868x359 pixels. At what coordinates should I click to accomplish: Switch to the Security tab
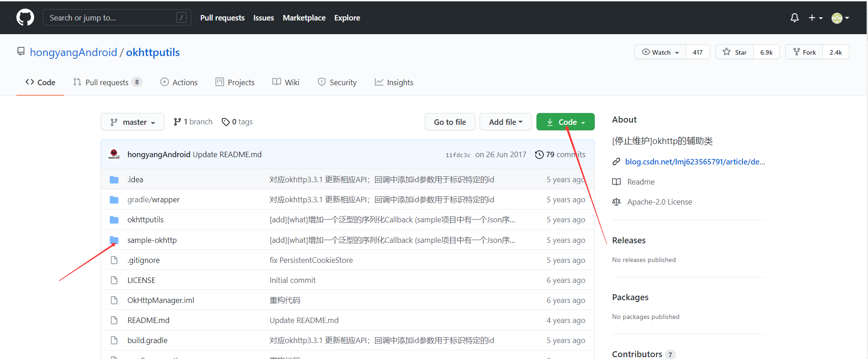coord(337,82)
